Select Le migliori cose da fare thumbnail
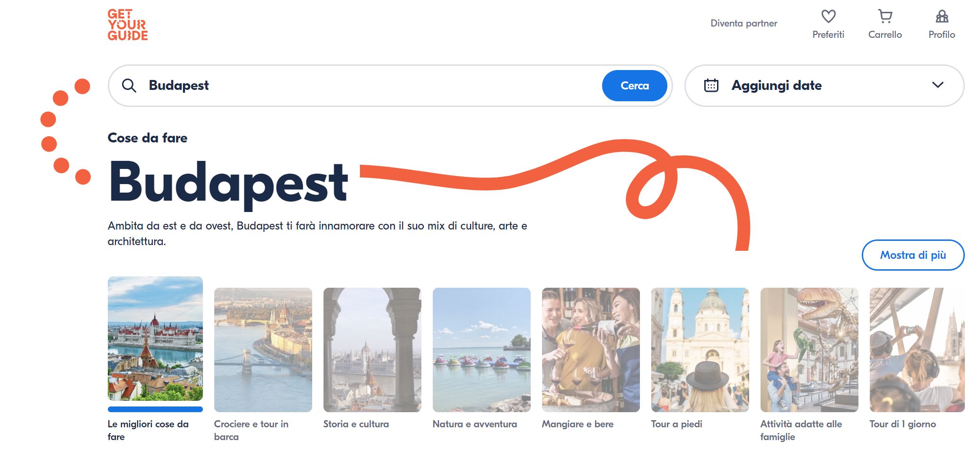The height and width of the screenshot is (468, 980). tap(155, 339)
